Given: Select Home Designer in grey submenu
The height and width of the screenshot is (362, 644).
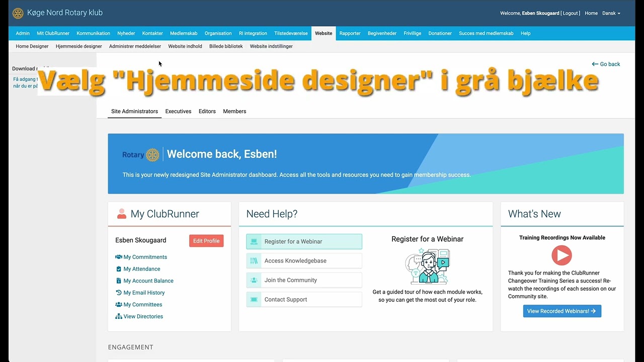Looking at the screenshot, I should [x=32, y=46].
